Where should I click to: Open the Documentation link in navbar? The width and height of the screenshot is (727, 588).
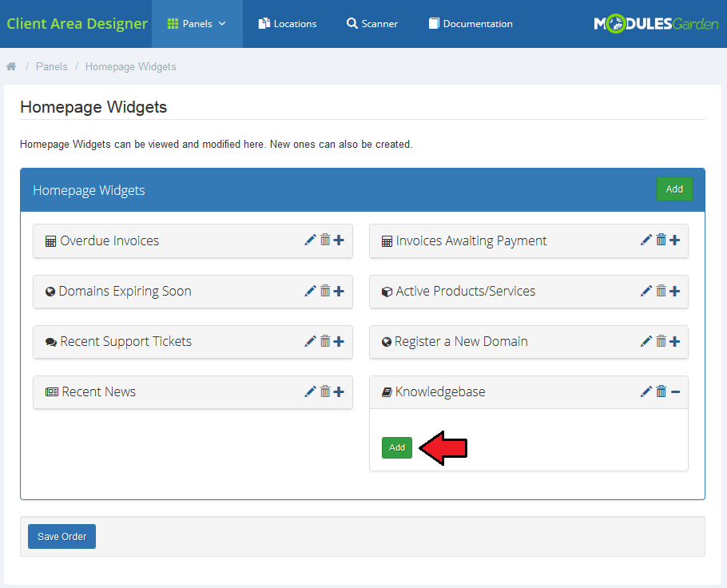point(471,24)
